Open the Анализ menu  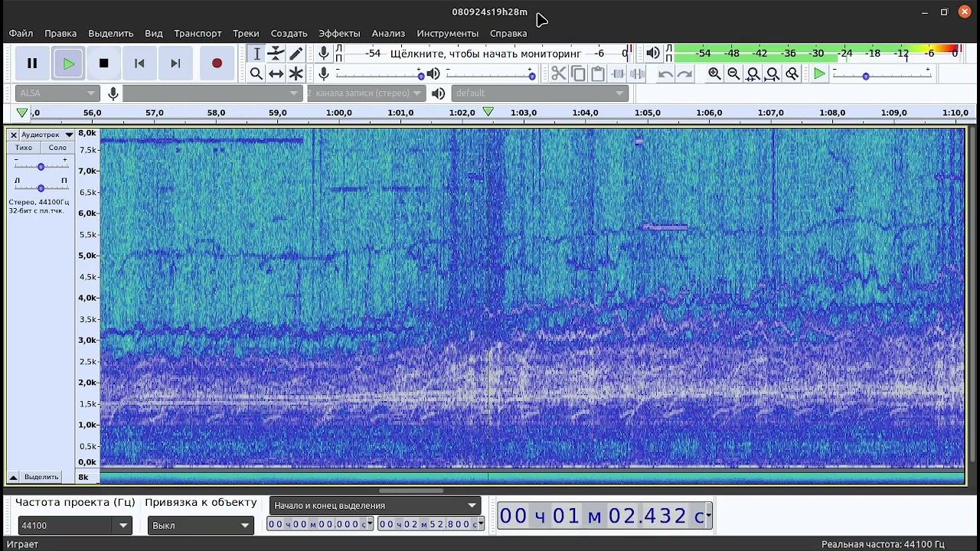[388, 34]
